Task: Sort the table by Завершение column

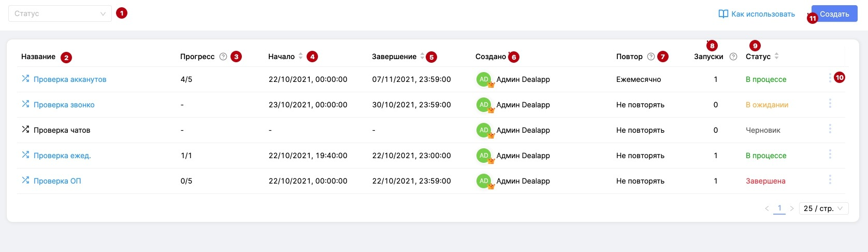Action: (x=422, y=57)
